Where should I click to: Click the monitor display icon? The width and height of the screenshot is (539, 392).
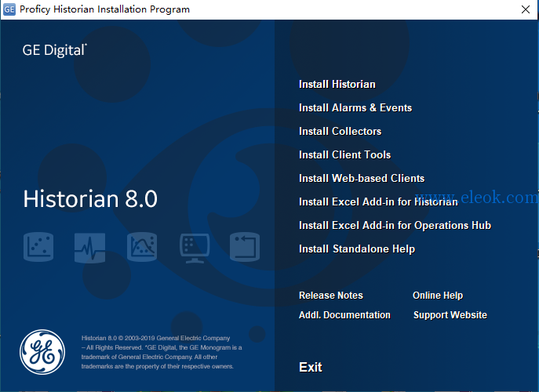tap(195, 249)
